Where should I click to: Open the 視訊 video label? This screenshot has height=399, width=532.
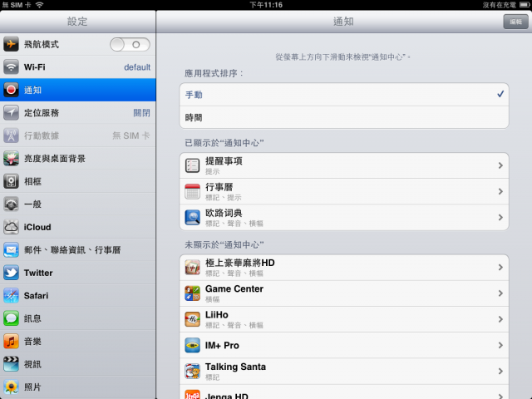click(32, 364)
